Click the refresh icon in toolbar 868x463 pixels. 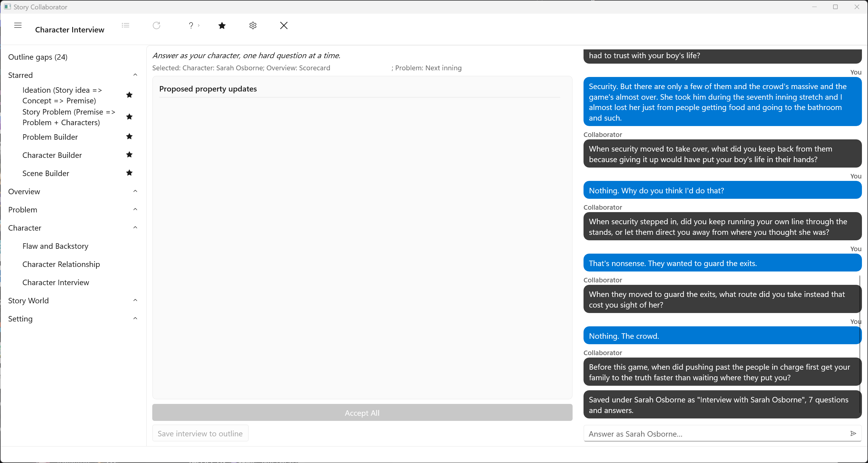pos(156,25)
